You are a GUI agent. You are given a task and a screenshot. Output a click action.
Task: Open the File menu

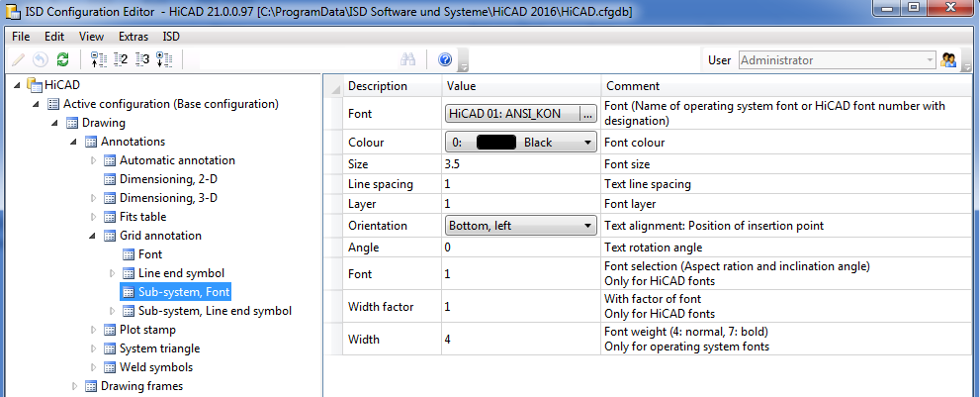21,37
